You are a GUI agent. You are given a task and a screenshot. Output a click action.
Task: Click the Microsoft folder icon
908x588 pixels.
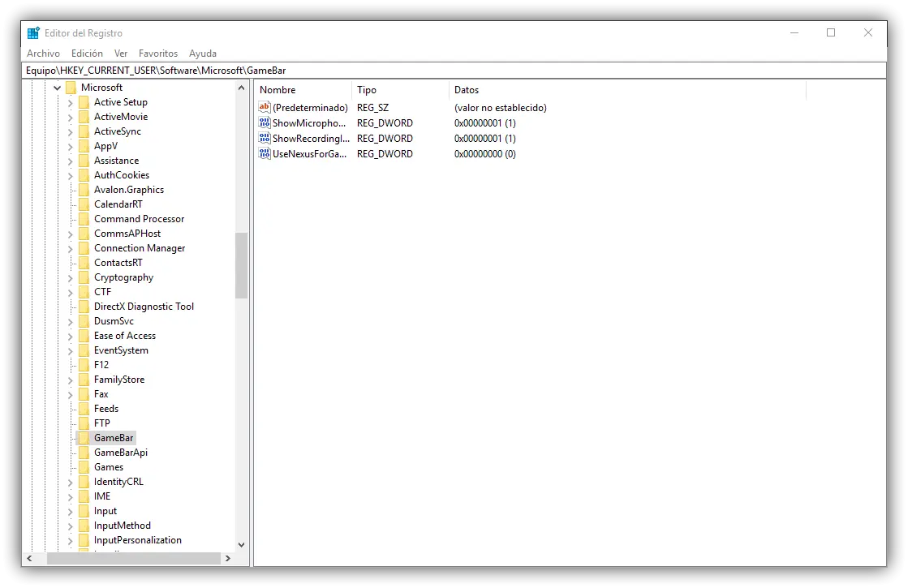71,88
